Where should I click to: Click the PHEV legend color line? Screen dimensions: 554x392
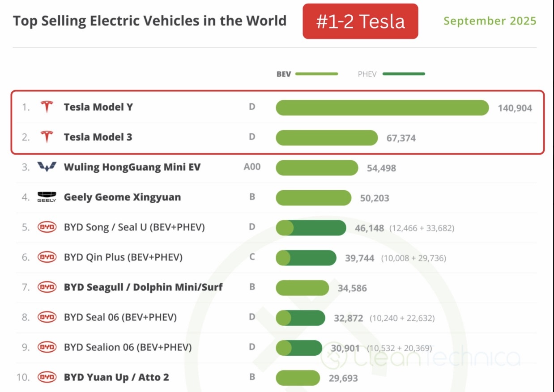tap(403, 74)
